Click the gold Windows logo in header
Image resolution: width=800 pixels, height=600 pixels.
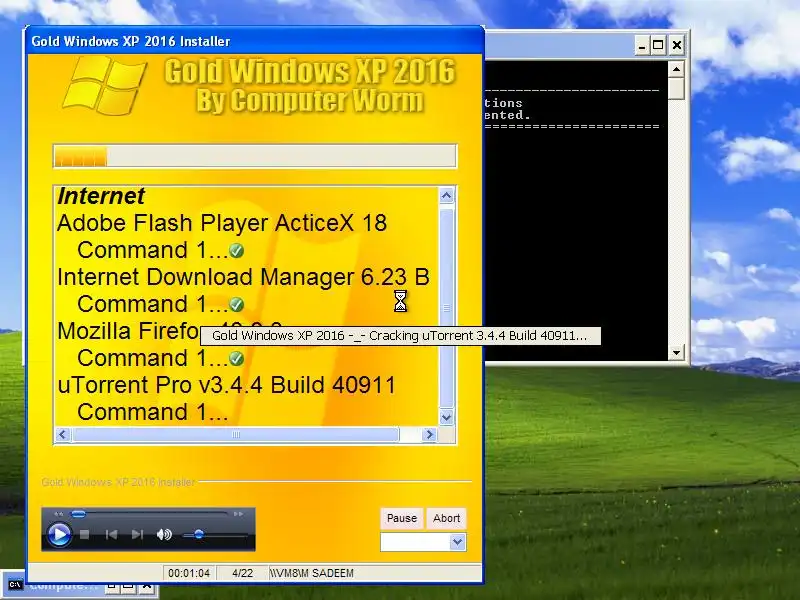pyautogui.click(x=105, y=86)
